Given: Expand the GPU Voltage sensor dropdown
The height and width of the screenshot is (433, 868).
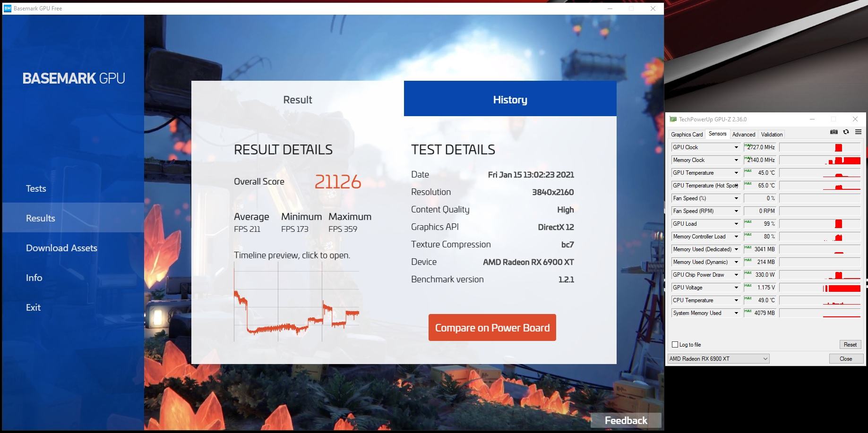Looking at the screenshot, I should (736, 288).
